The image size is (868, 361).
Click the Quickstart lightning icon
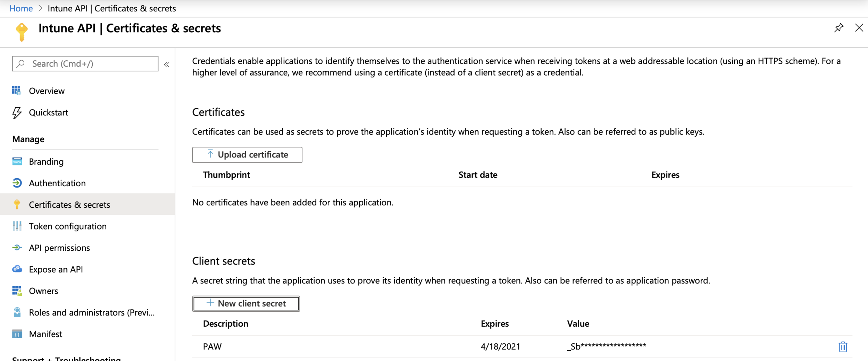pos(17,113)
